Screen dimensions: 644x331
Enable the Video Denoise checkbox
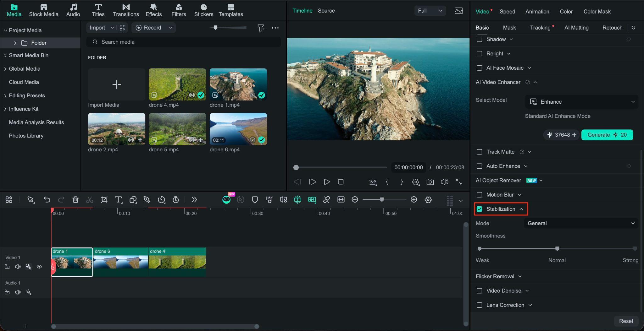(479, 291)
